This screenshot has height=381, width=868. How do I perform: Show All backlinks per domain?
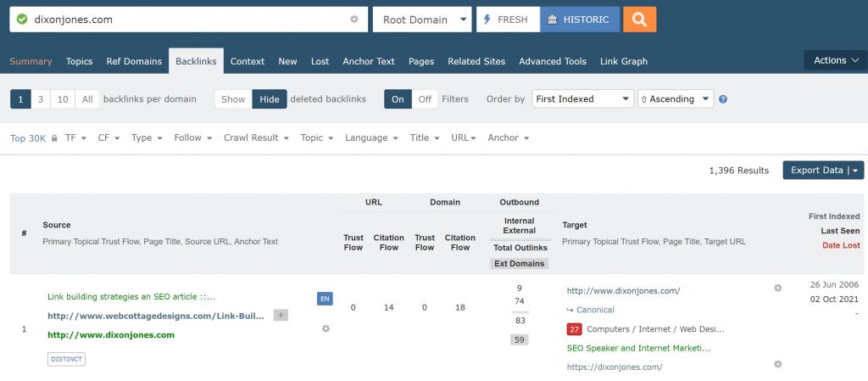[x=87, y=99]
